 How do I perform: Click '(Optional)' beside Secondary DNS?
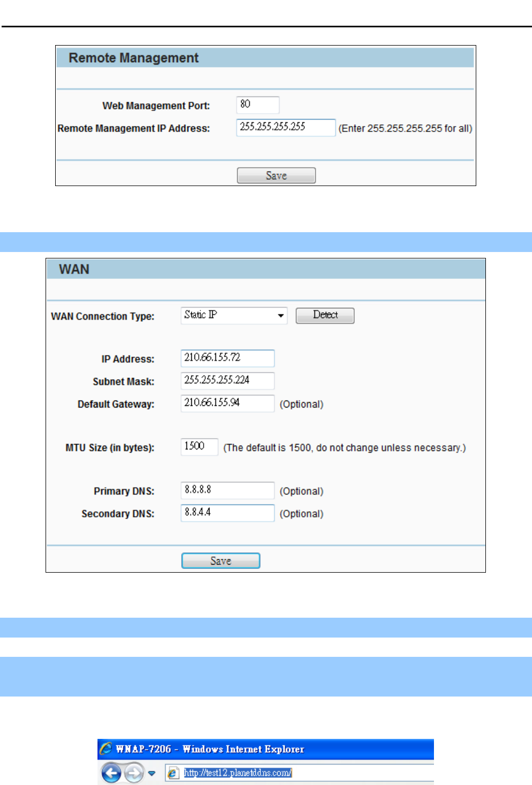[302, 514]
